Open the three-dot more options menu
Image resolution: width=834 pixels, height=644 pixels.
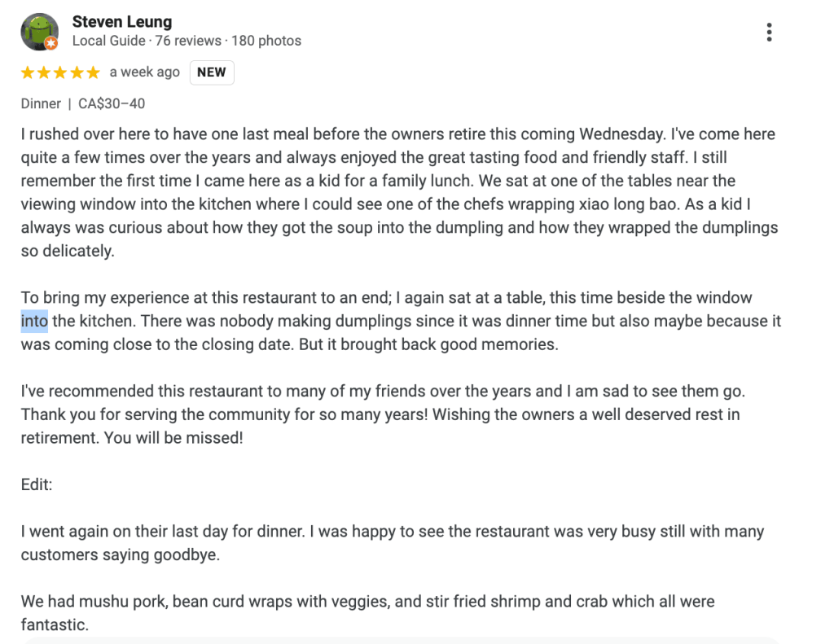coord(769,33)
